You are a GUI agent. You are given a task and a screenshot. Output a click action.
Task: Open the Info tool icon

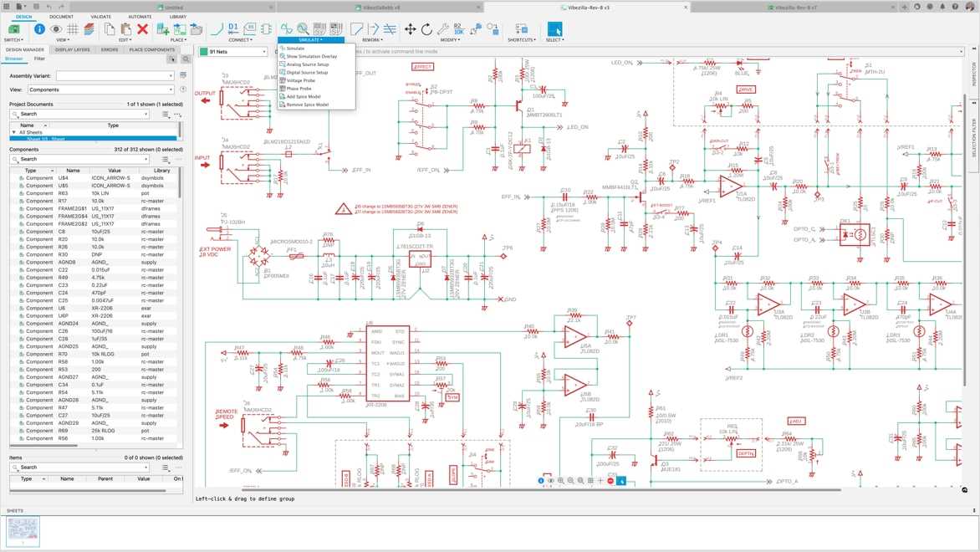click(x=39, y=28)
